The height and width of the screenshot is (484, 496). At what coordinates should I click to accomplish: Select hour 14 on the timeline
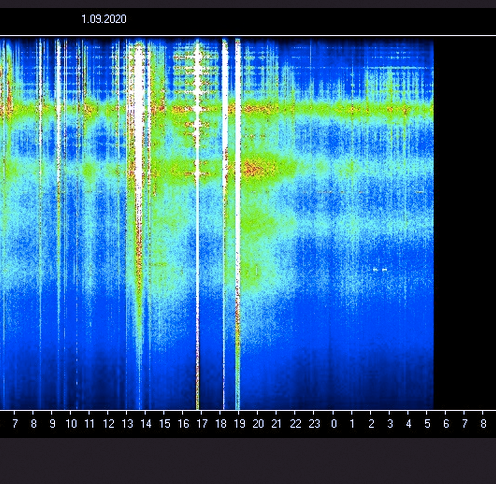click(x=146, y=424)
